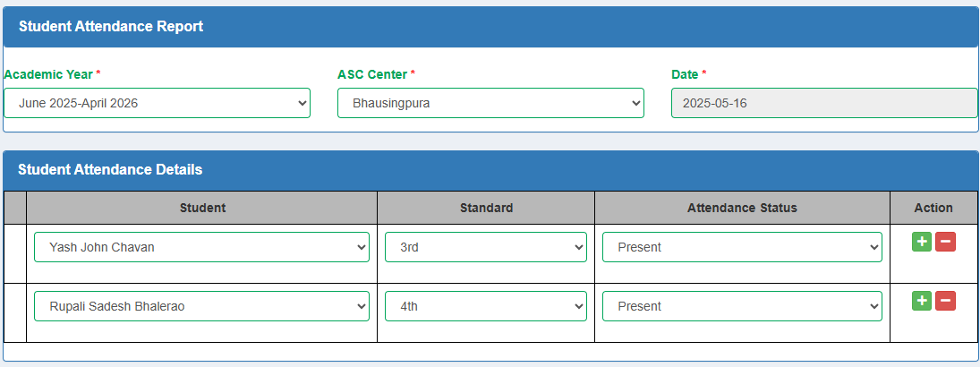Click the Attendance Status column header
Image resolution: width=980 pixels, height=367 pixels.
[743, 208]
